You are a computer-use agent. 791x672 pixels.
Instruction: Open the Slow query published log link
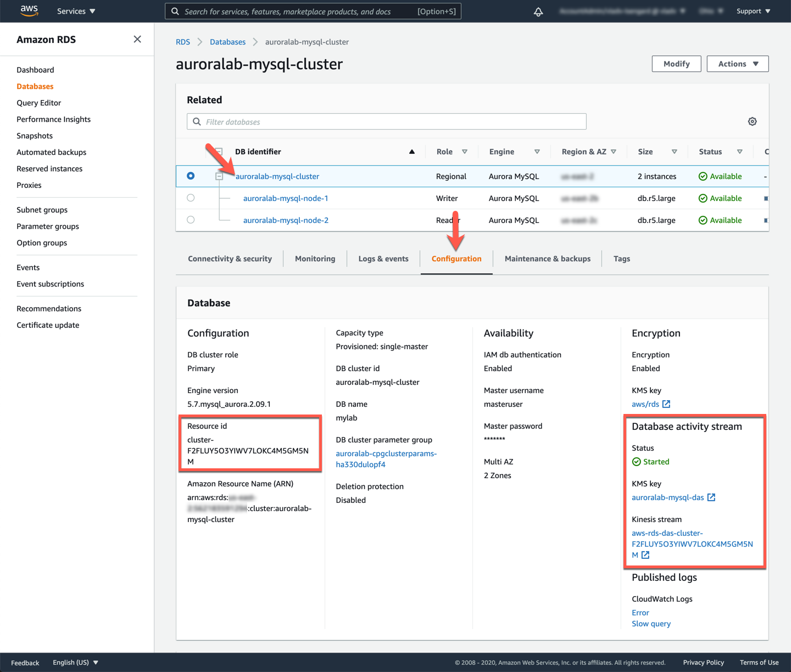click(651, 624)
